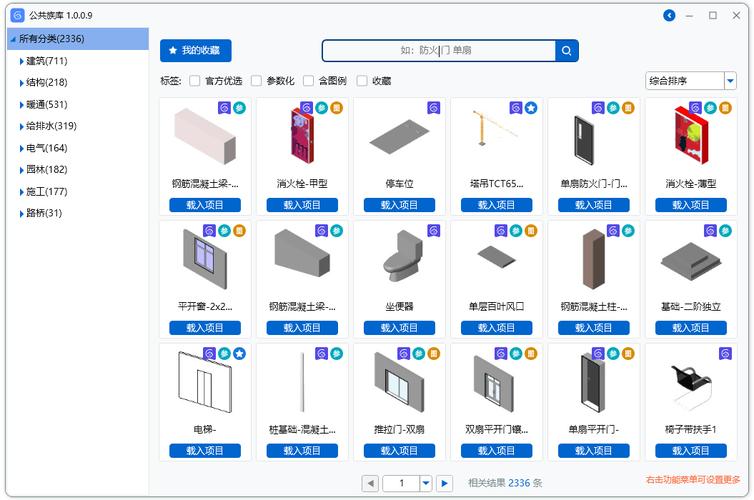The image size is (754, 500).
Task: Click the search magnifier icon button
Action: [567, 51]
